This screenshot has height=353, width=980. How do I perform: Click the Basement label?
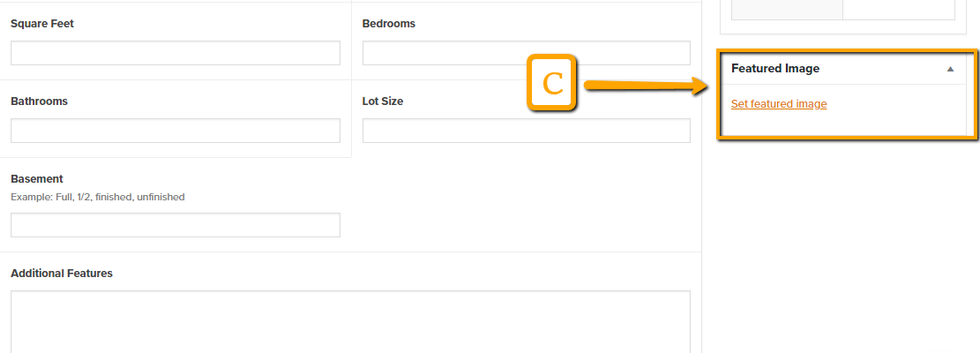click(37, 178)
